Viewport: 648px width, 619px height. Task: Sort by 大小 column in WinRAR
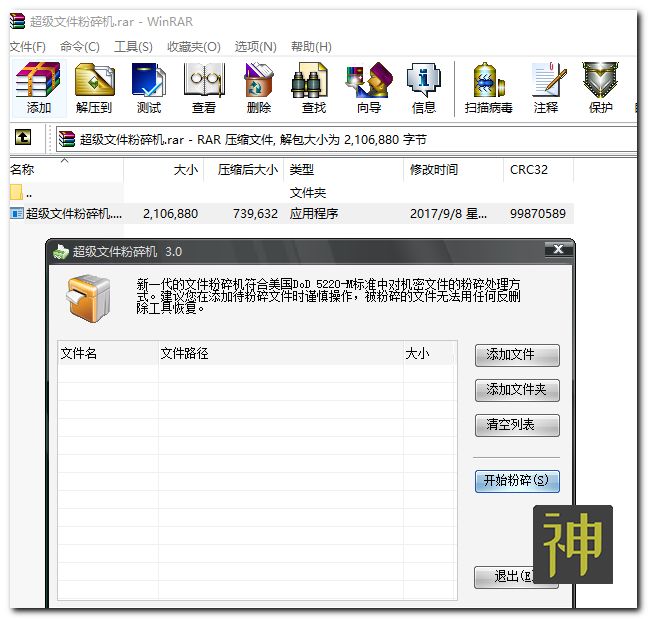[x=164, y=169]
